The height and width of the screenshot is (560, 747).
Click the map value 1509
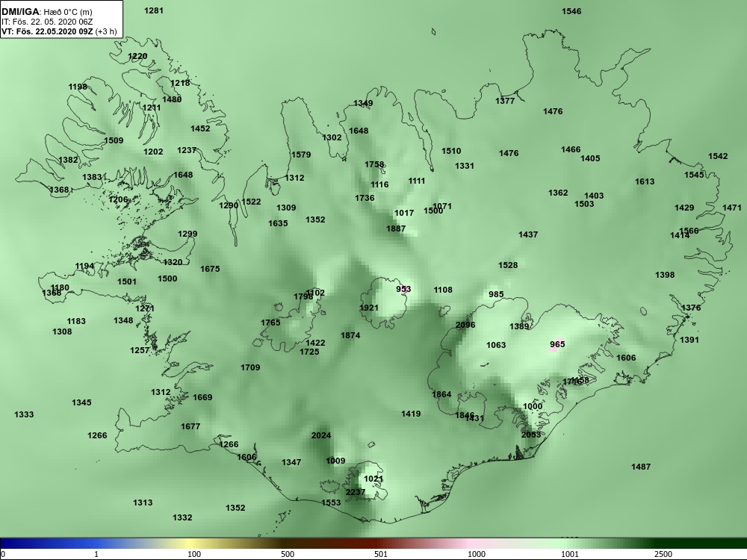pos(114,140)
